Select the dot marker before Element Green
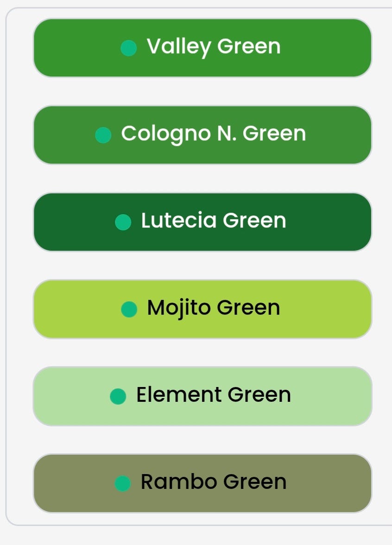The width and height of the screenshot is (392, 545). click(118, 396)
